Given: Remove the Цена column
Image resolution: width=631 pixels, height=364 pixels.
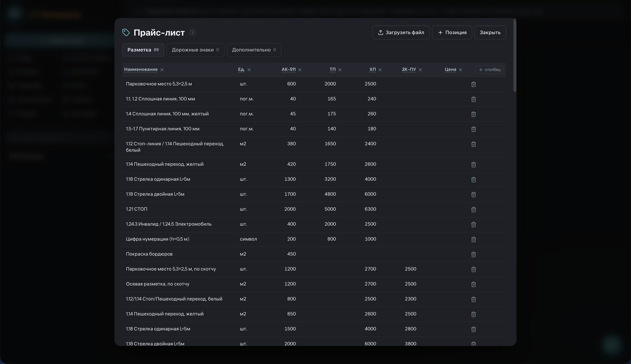Looking at the screenshot, I should click(460, 70).
